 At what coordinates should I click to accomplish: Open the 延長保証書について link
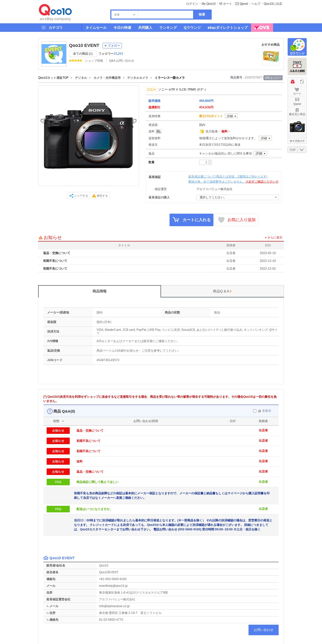(228, 177)
